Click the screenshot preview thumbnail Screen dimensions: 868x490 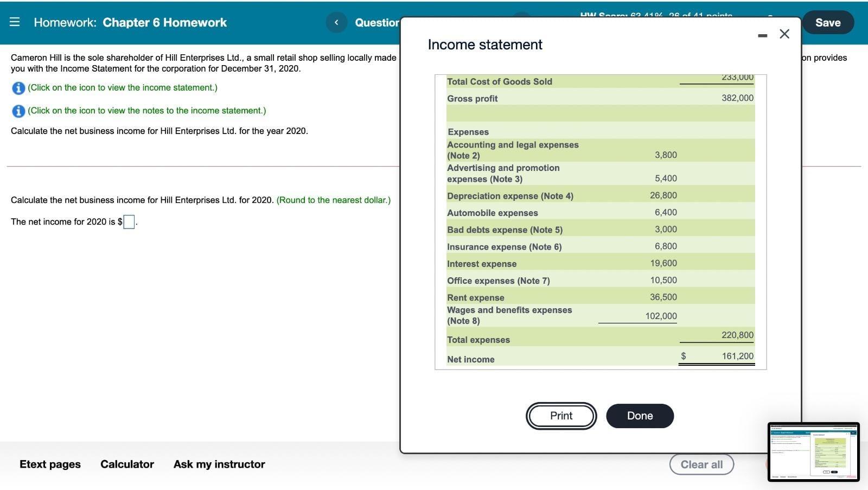click(813, 451)
